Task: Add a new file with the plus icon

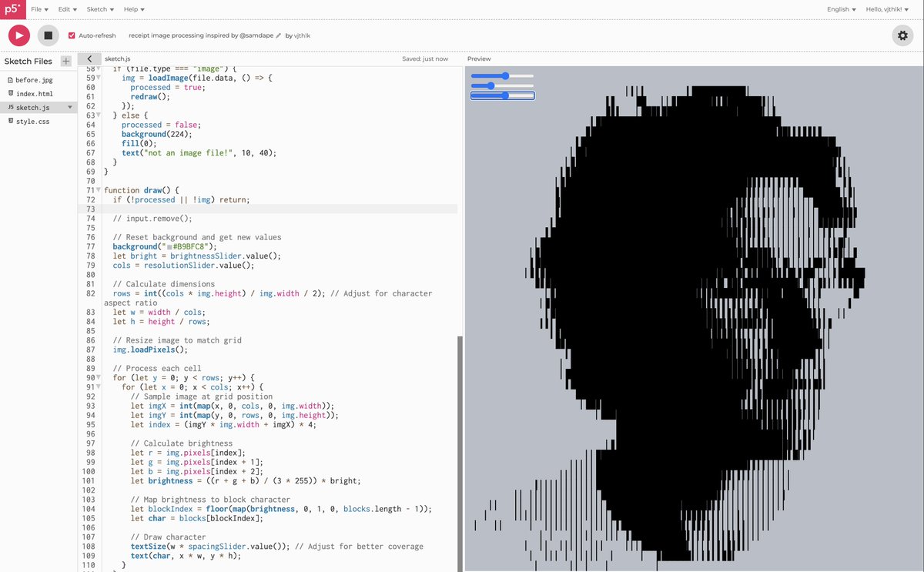Action: (65, 60)
